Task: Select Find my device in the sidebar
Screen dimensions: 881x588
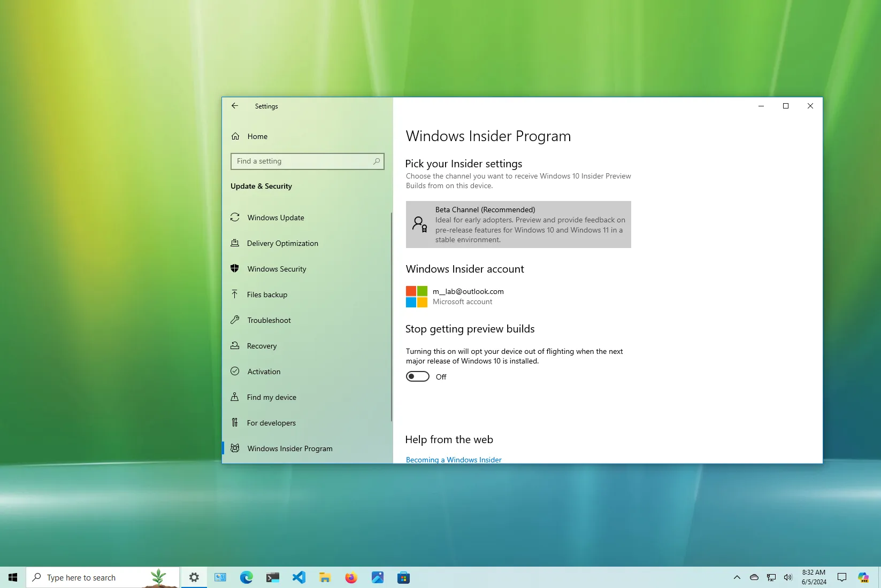Action: (271, 397)
